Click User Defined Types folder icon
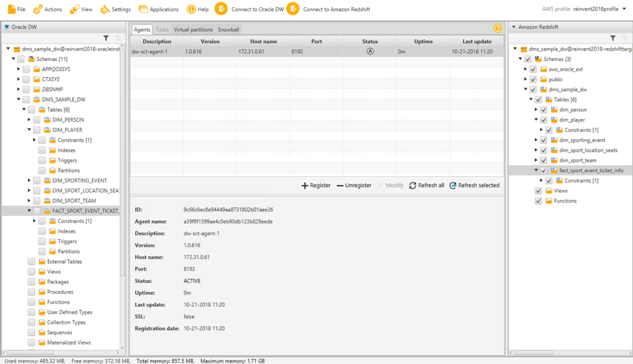Image resolution: width=633 pixels, height=364 pixels. [42, 312]
